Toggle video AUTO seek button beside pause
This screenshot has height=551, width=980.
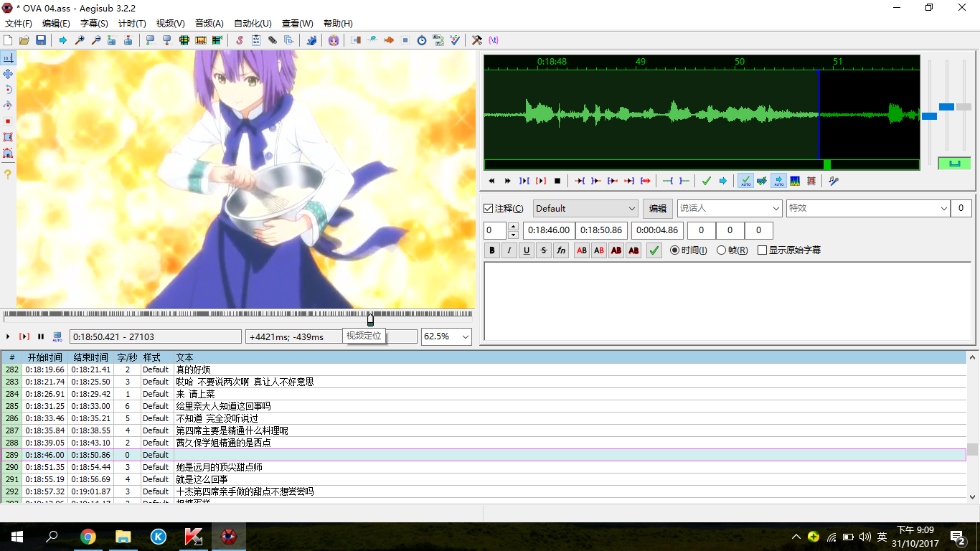tap(57, 336)
